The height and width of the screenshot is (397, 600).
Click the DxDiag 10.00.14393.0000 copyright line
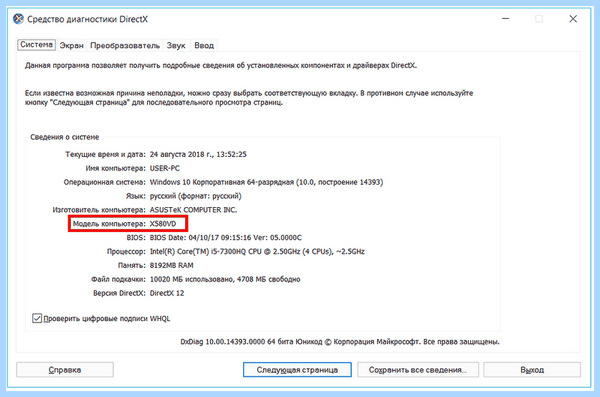pos(340,341)
